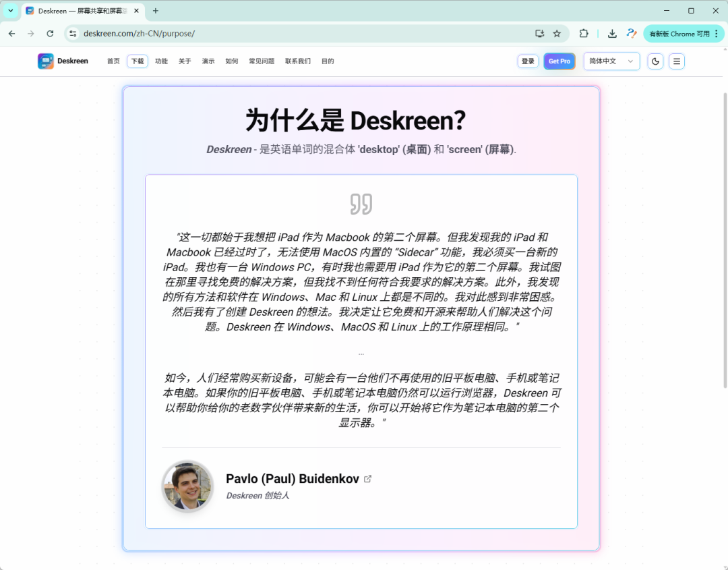
Task: Click the Deskreen 创始人 caption
Action: tap(257, 496)
